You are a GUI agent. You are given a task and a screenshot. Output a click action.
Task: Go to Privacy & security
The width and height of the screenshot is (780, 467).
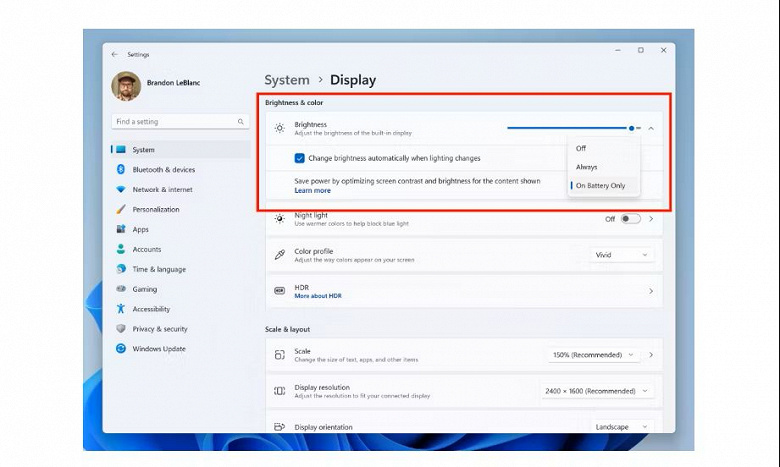pos(181,329)
